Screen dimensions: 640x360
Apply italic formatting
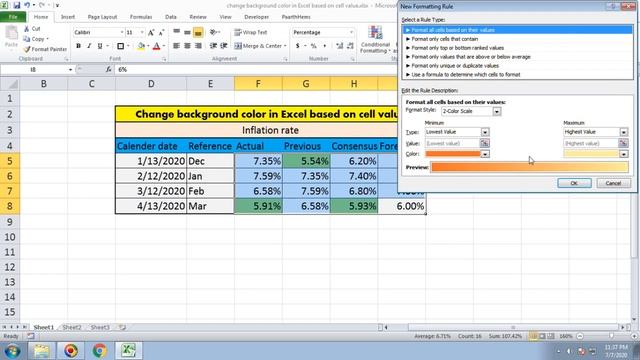click(x=89, y=46)
